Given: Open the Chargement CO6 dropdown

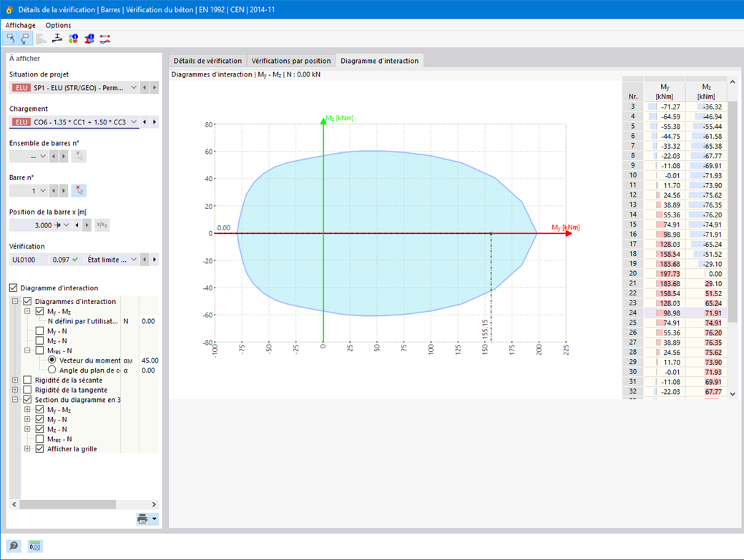Looking at the screenshot, I should pyautogui.click(x=134, y=122).
